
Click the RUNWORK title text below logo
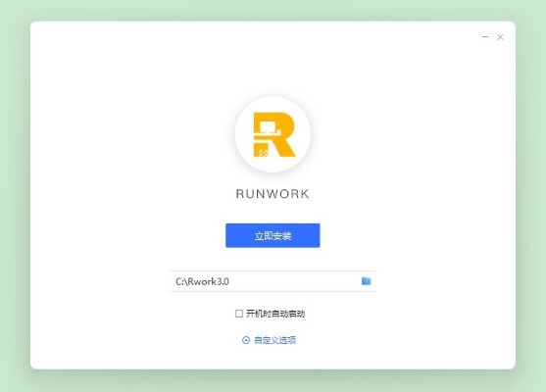coord(273,194)
